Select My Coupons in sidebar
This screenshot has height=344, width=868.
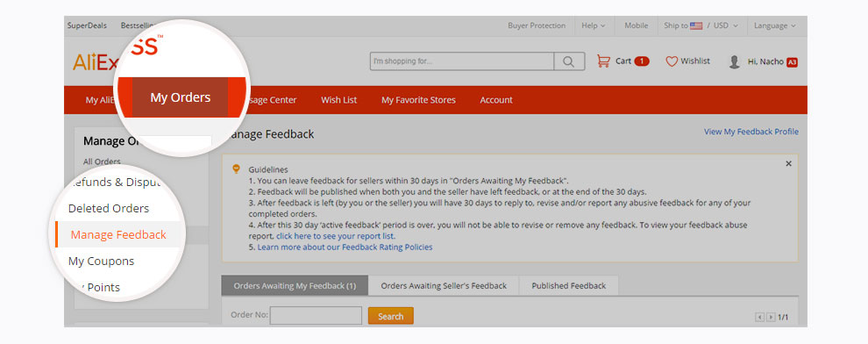(102, 261)
